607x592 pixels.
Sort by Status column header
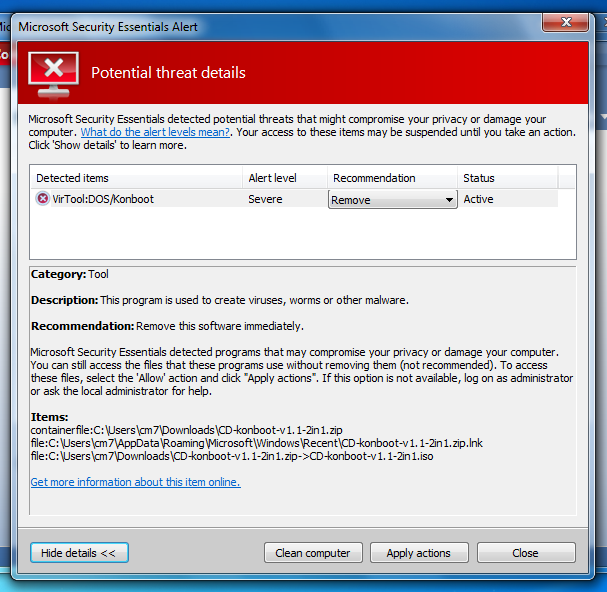click(508, 178)
